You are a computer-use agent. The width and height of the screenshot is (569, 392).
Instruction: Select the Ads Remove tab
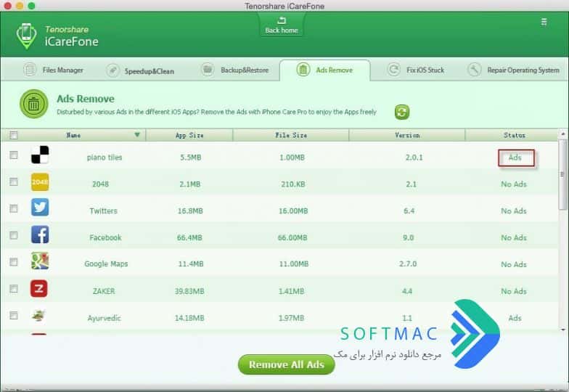(x=325, y=70)
